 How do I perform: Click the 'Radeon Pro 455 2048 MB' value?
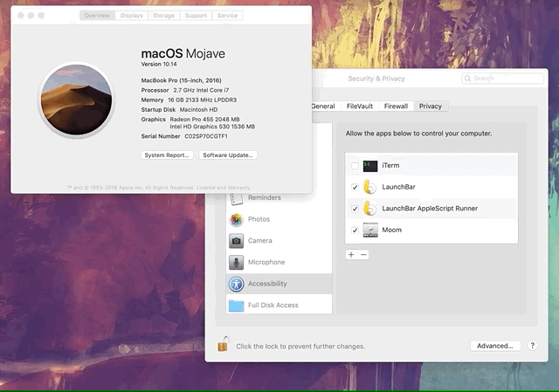pos(204,120)
